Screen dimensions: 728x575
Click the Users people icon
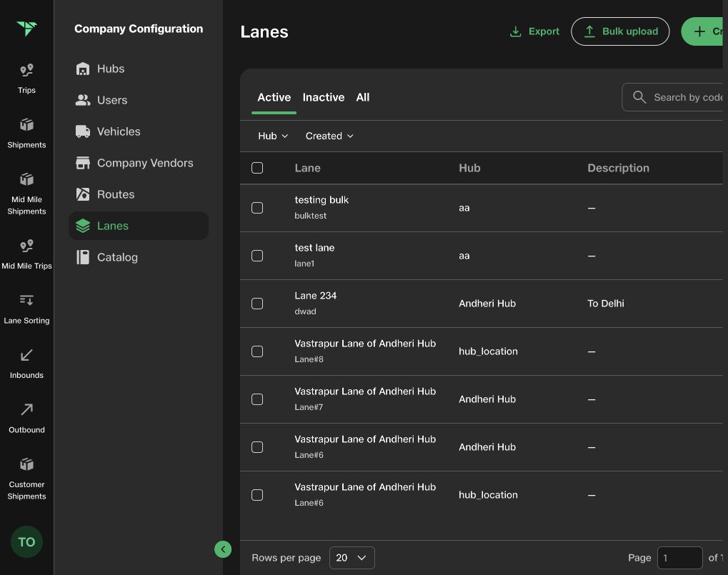pos(83,100)
